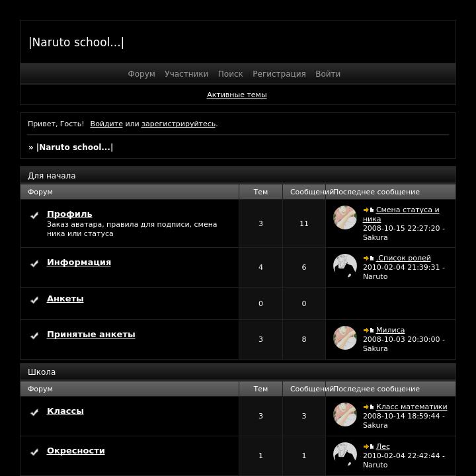
Task: Click the checkmark icon beside Окресности forum
Action: tap(34, 452)
